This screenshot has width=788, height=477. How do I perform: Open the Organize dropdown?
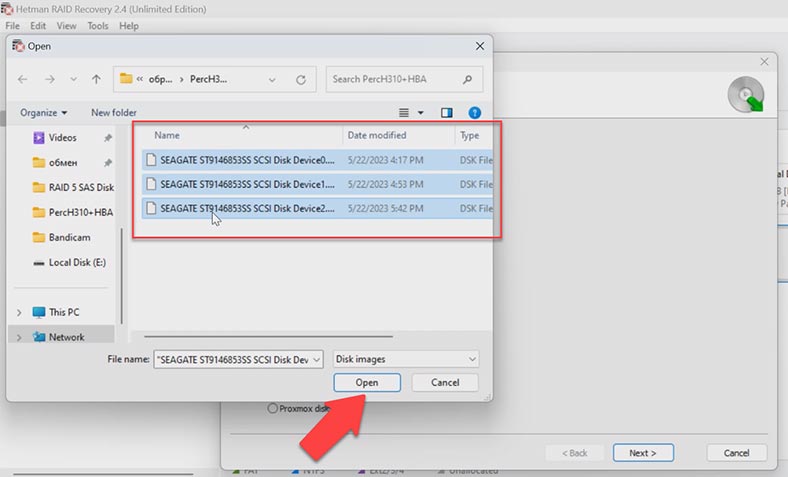coord(43,113)
